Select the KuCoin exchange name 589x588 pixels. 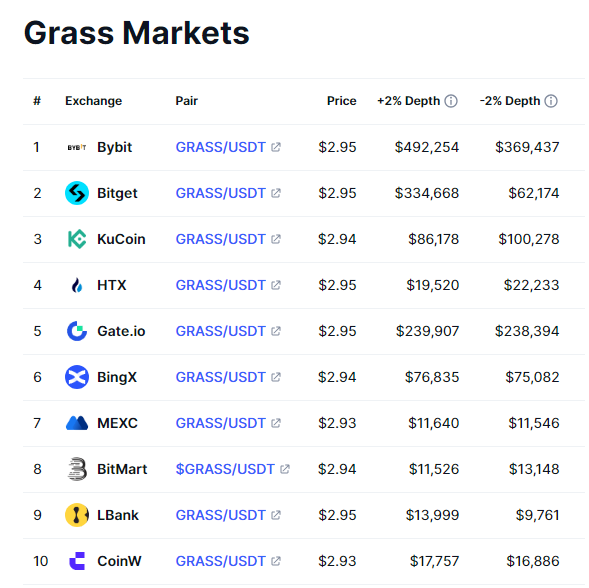point(121,239)
